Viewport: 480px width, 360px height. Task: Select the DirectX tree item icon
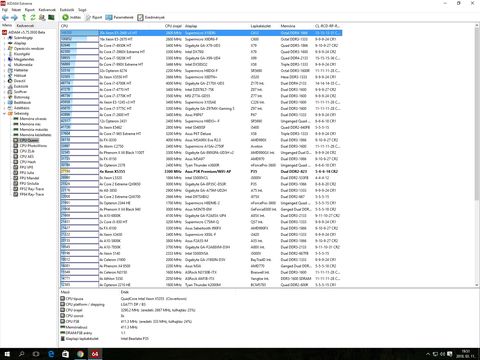pos(10,81)
